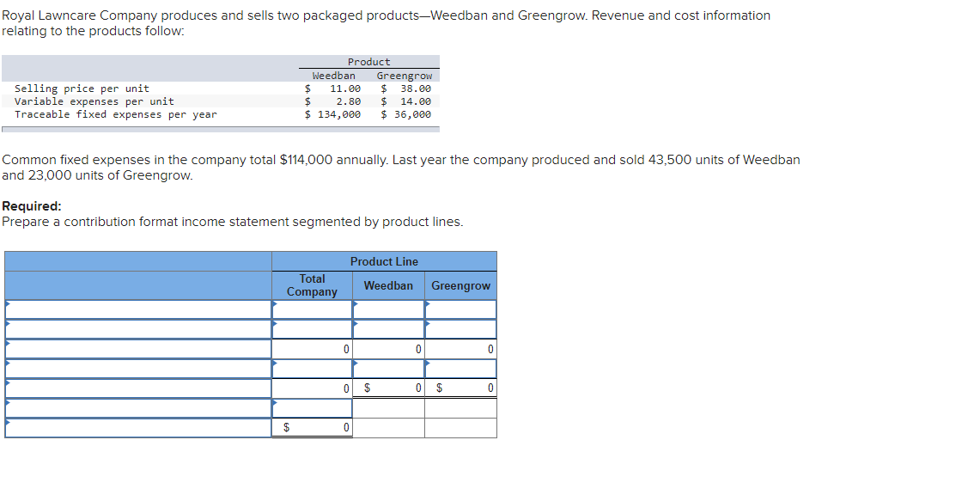The width and height of the screenshot is (980, 489).
Task: Select second row Greengrow input cell
Action: [x=461, y=329]
